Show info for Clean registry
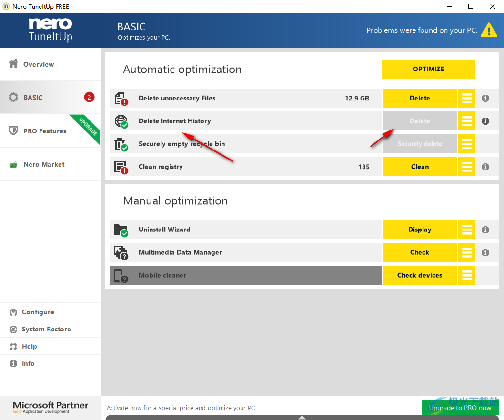The width and height of the screenshot is (504, 420). click(x=485, y=167)
